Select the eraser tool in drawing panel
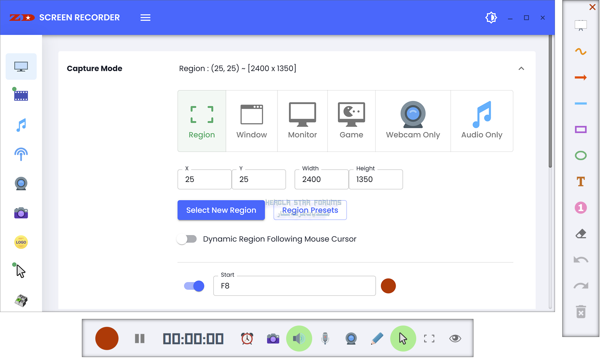The height and width of the screenshot is (364, 607). pyautogui.click(x=581, y=234)
